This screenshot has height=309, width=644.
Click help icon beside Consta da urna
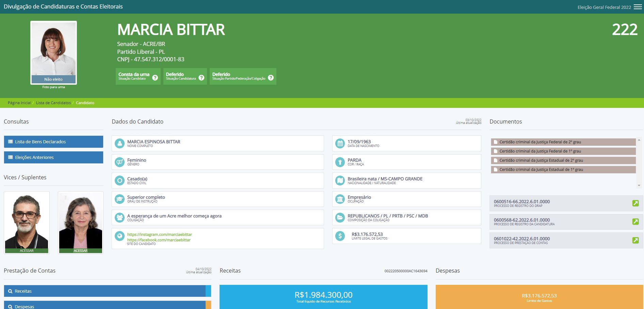click(155, 78)
